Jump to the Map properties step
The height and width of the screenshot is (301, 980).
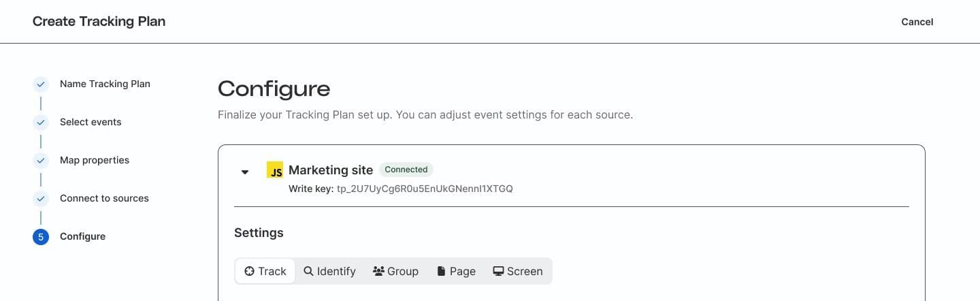click(95, 160)
